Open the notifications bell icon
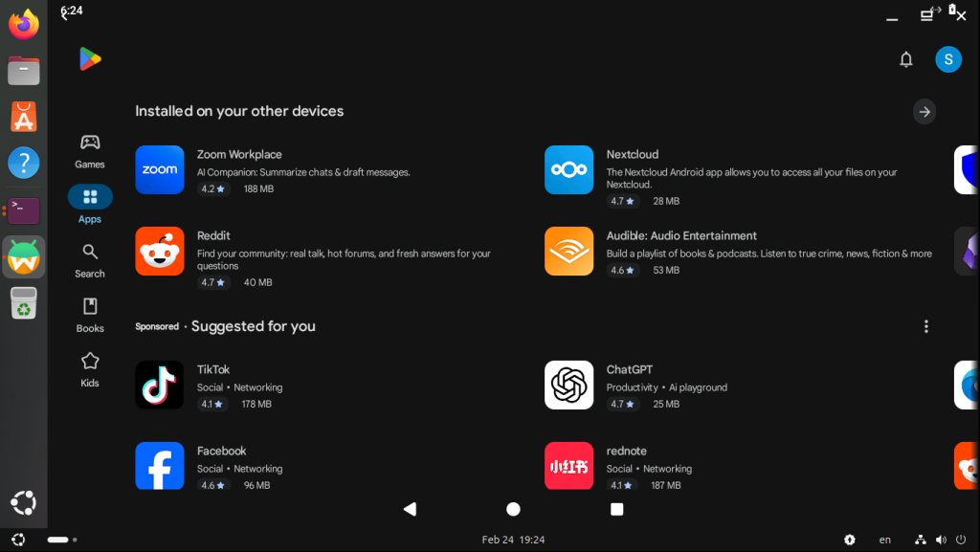Screen dimensions: 980x552 905,59
